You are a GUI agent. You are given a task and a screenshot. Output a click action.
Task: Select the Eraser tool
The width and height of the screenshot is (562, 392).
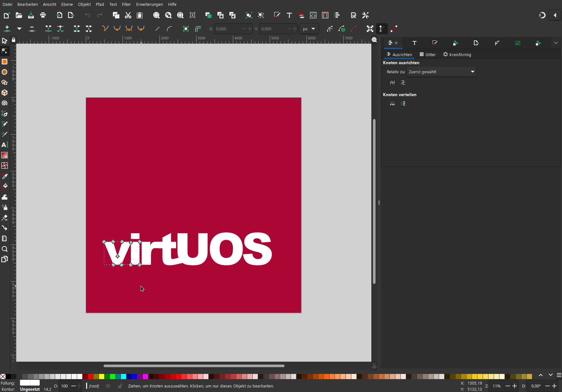tap(5, 217)
